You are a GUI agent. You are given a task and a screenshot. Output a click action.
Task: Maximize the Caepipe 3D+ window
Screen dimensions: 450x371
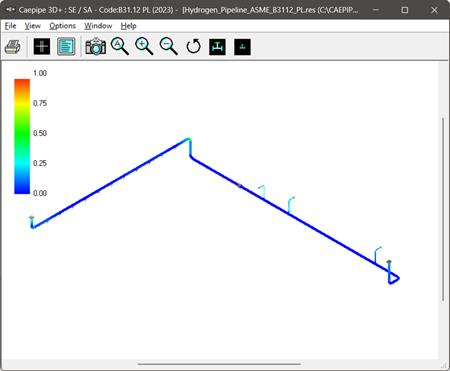click(x=405, y=10)
